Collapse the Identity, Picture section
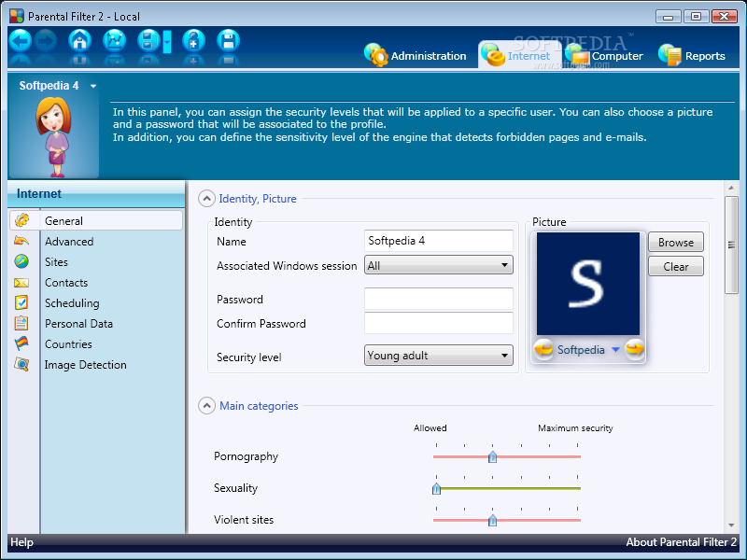Screen dimensions: 747x560 point(206,199)
